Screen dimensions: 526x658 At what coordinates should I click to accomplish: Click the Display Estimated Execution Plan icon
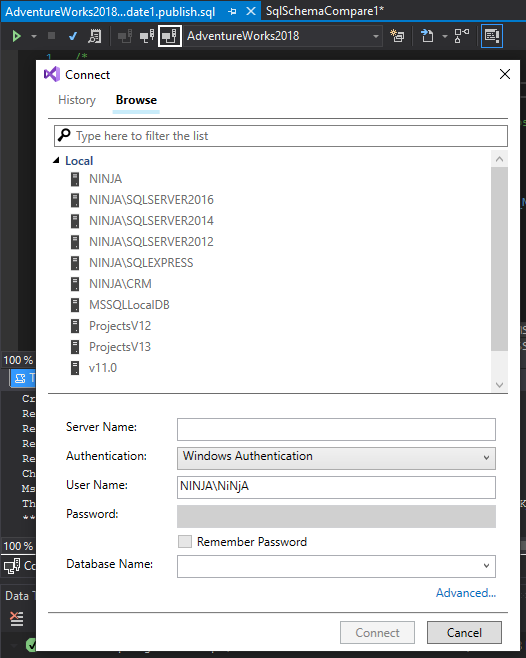pos(94,37)
